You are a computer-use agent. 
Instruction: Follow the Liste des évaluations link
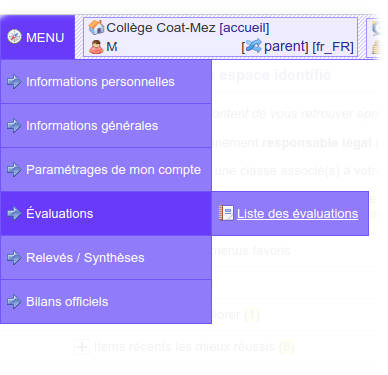click(x=298, y=214)
